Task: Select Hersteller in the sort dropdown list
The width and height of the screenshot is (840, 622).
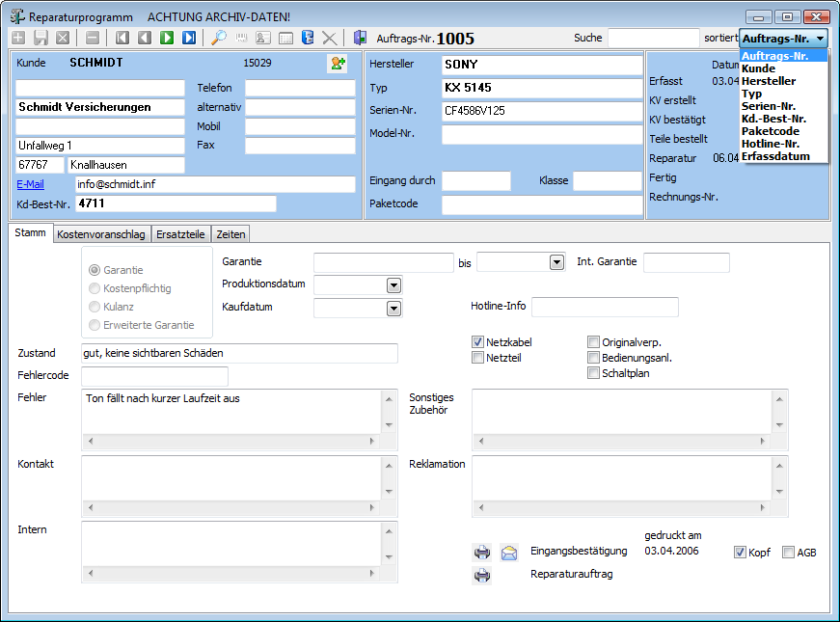Action: point(768,81)
